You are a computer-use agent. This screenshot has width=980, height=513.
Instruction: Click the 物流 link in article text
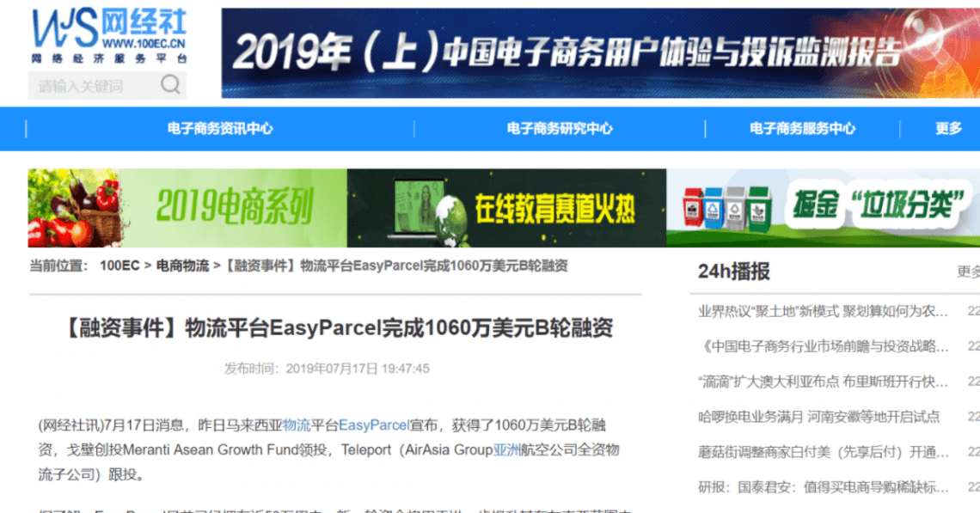297,425
